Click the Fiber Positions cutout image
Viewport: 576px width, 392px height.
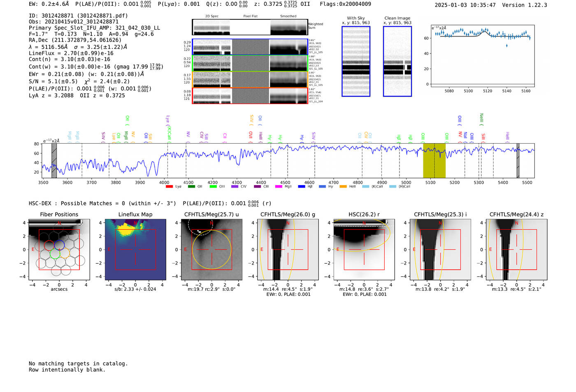59,250
